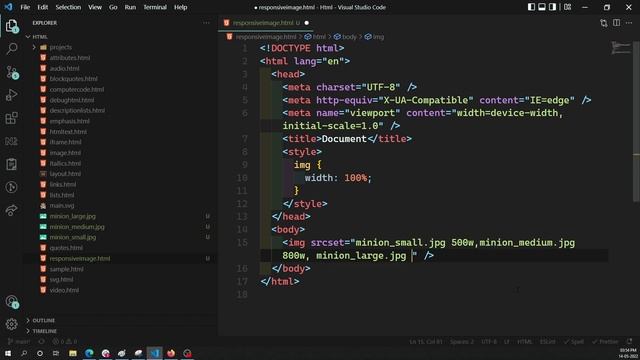Viewport: 640px width, 360px height.
Task: Open the Selection menu
Action: [68, 7]
